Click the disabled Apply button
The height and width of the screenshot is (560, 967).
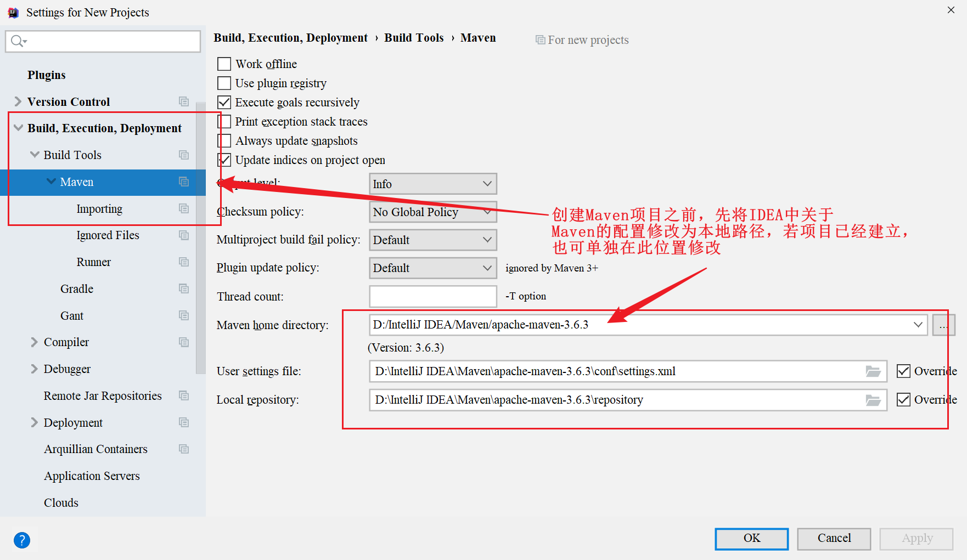pyautogui.click(x=917, y=539)
